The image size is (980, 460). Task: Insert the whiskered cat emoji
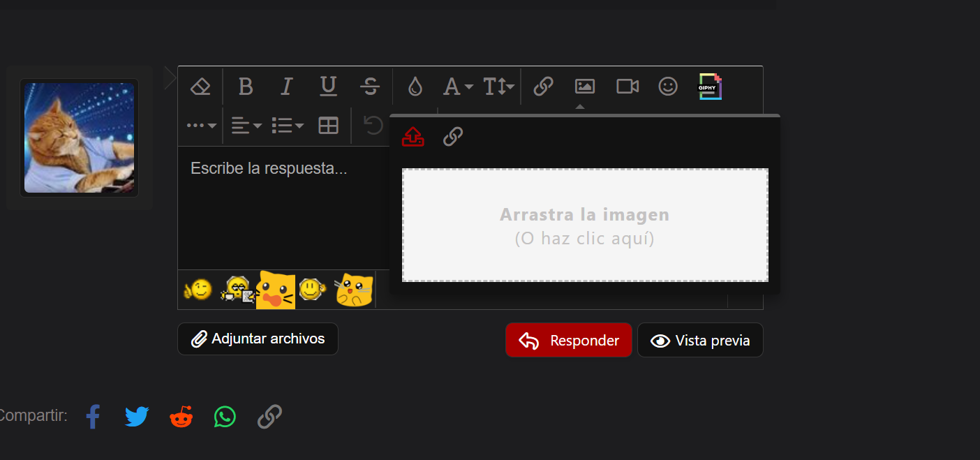(x=354, y=290)
